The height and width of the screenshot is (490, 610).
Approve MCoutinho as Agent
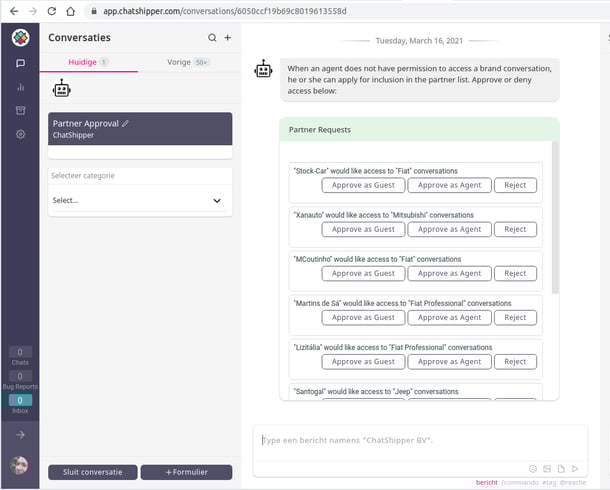[x=449, y=273]
